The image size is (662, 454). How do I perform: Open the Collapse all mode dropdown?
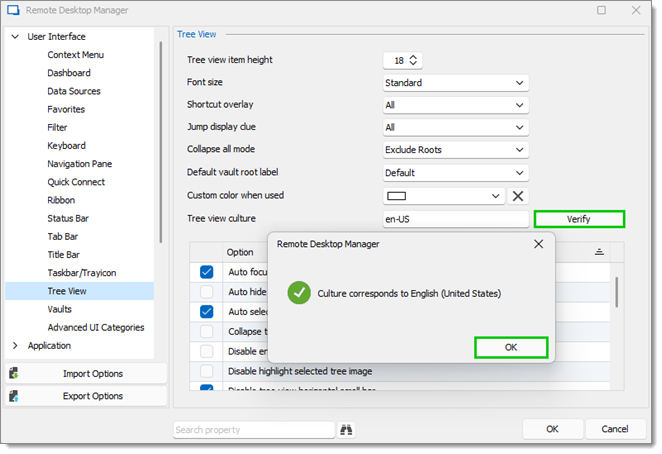(456, 150)
